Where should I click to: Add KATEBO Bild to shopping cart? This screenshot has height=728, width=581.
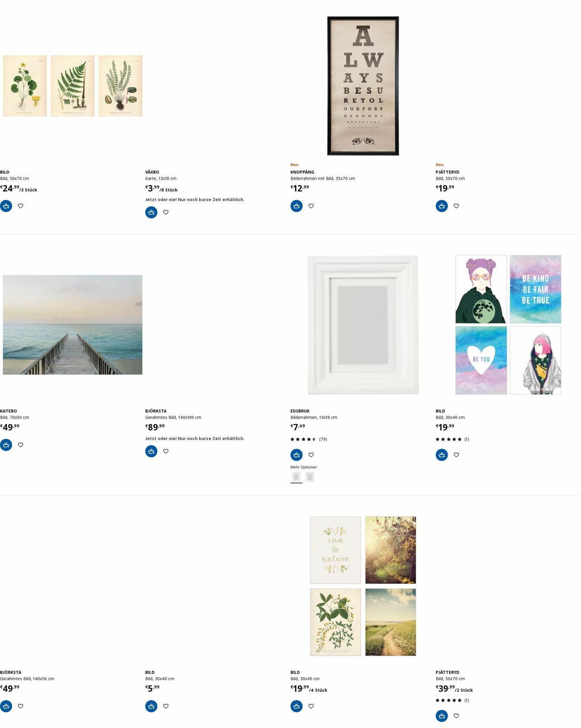click(6, 445)
